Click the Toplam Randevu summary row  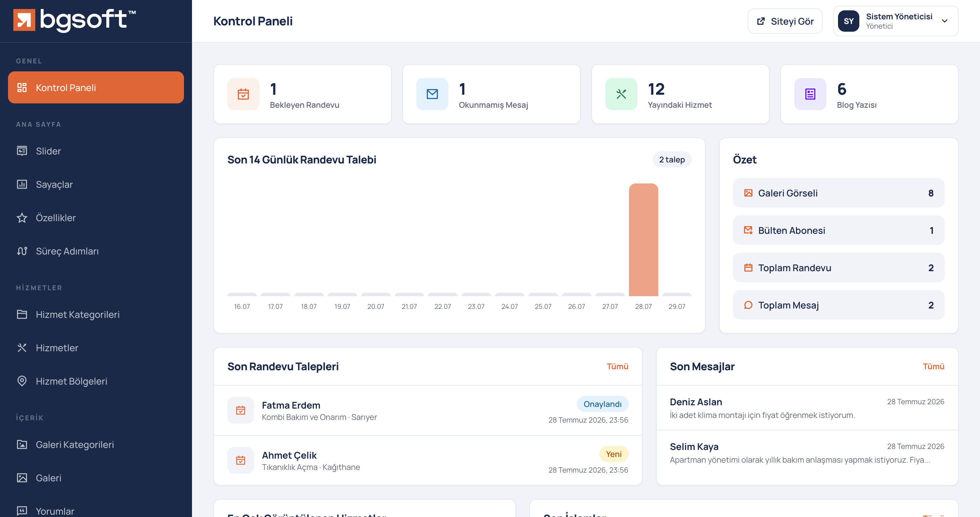pos(838,268)
